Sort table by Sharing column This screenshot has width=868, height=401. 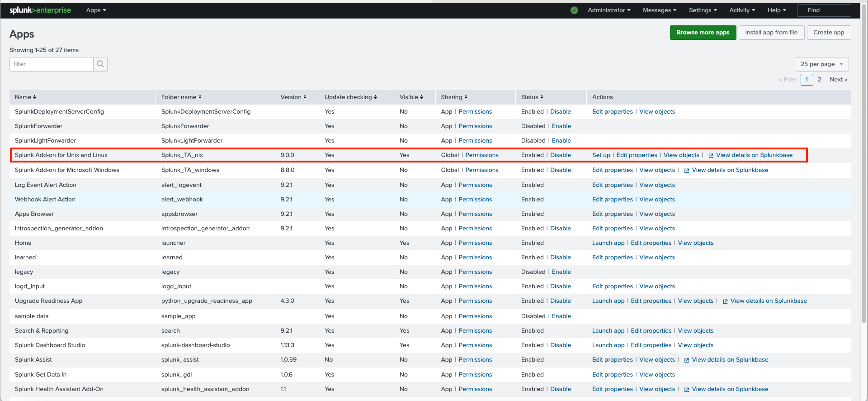(x=454, y=97)
